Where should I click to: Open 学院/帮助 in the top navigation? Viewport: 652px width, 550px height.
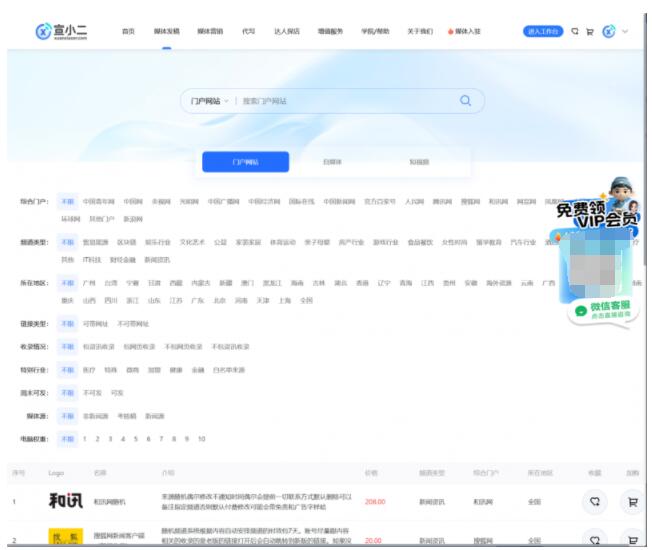[375, 31]
